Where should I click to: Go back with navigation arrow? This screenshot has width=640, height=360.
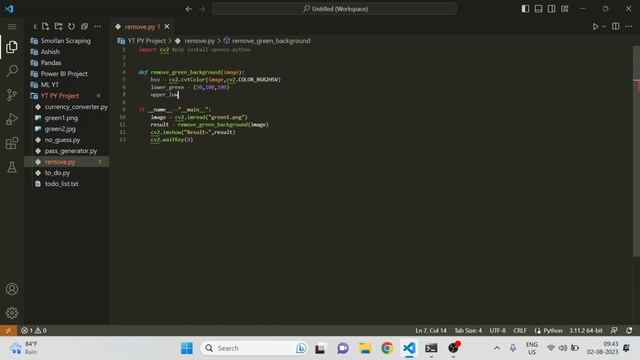tap(189, 9)
